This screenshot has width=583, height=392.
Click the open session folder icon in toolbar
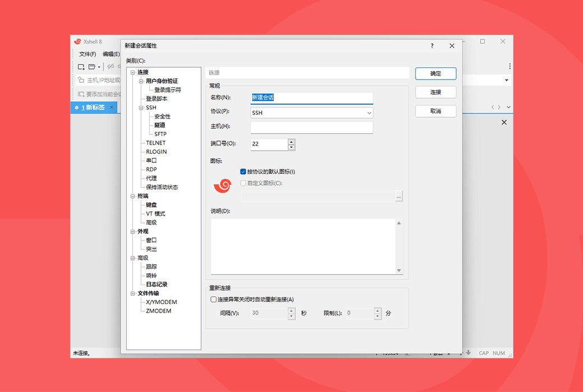pyautogui.click(x=92, y=67)
